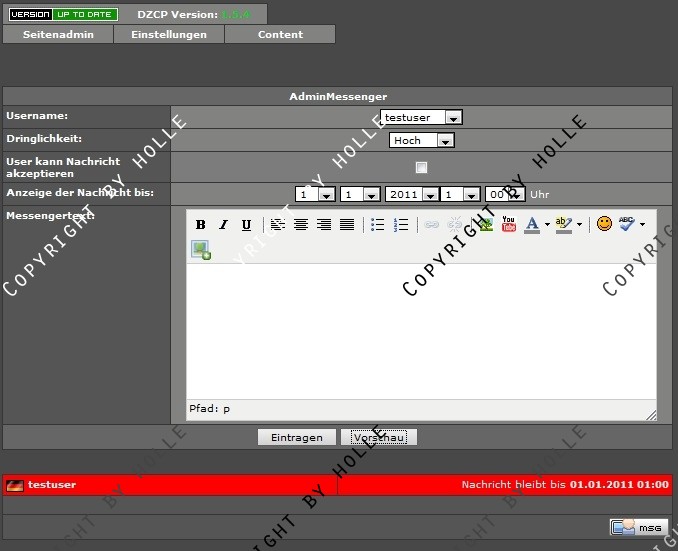Open the smiley emoticon picker
Image resolution: width=678 pixels, height=551 pixels.
[x=604, y=224]
